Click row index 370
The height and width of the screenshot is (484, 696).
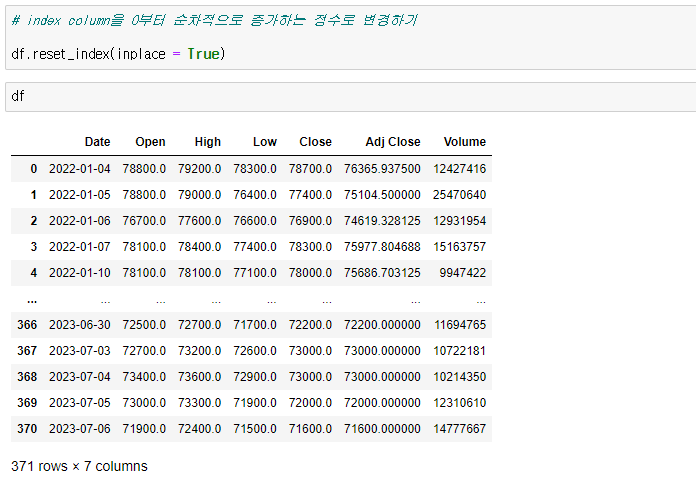coord(27,428)
